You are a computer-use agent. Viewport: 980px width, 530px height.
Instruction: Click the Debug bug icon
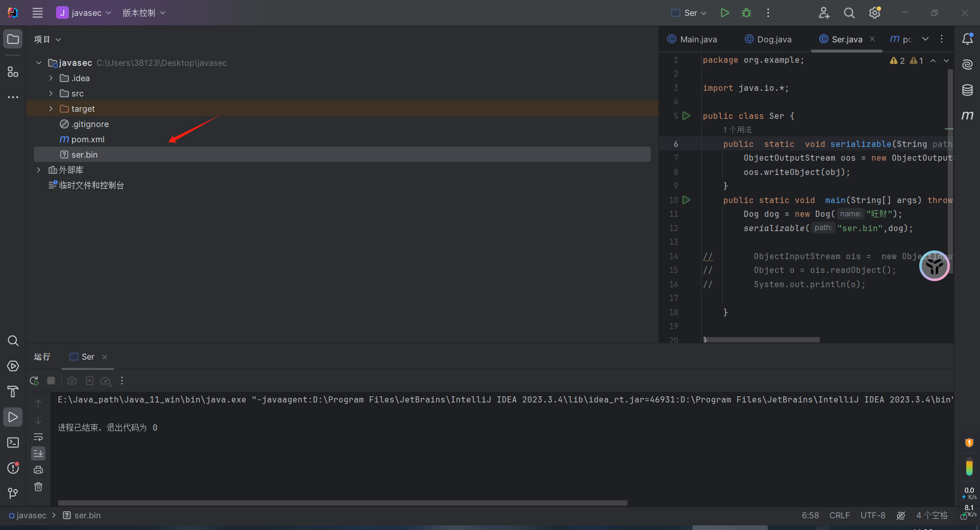click(746, 13)
